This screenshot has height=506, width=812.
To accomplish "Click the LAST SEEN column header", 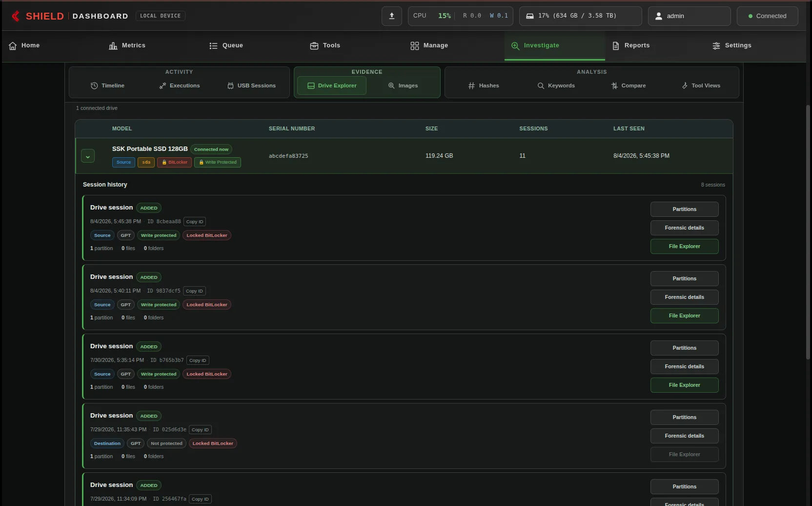I will point(629,129).
